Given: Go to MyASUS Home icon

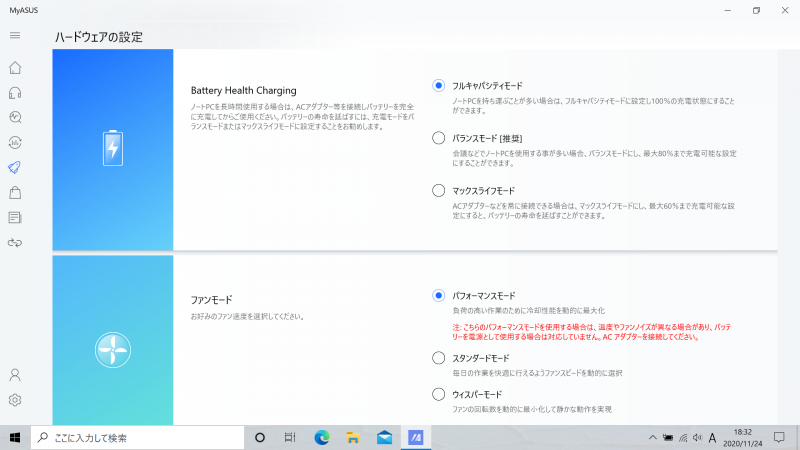Looking at the screenshot, I should 15,68.
